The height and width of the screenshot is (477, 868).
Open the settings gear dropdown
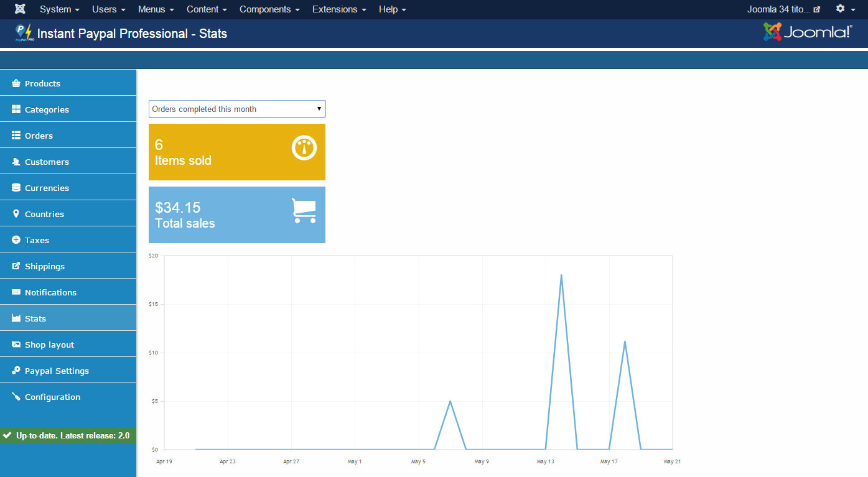[x=845, y=9]
